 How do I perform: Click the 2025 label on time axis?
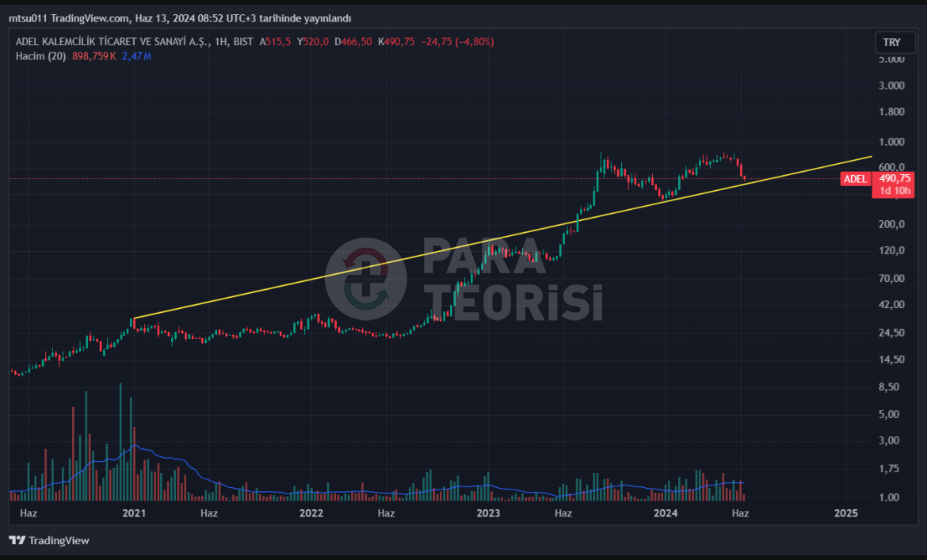click(846, 512)
